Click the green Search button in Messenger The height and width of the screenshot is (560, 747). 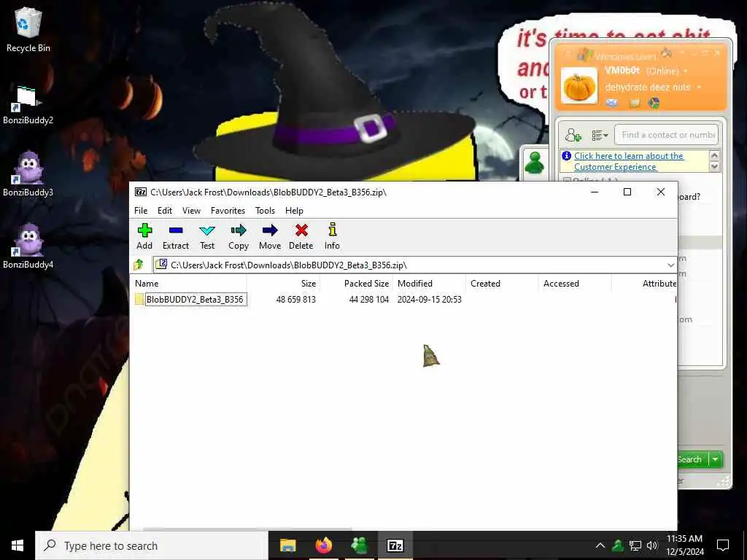692,459
